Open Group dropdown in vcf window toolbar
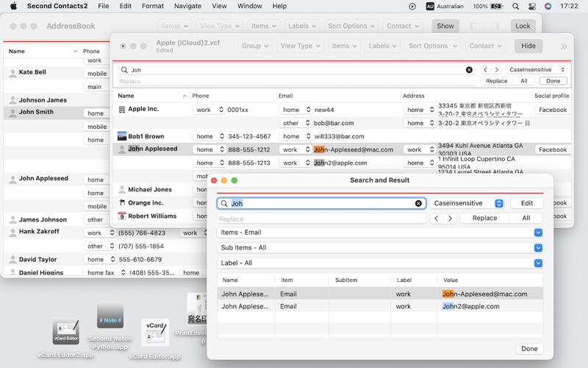 point(255,46)
